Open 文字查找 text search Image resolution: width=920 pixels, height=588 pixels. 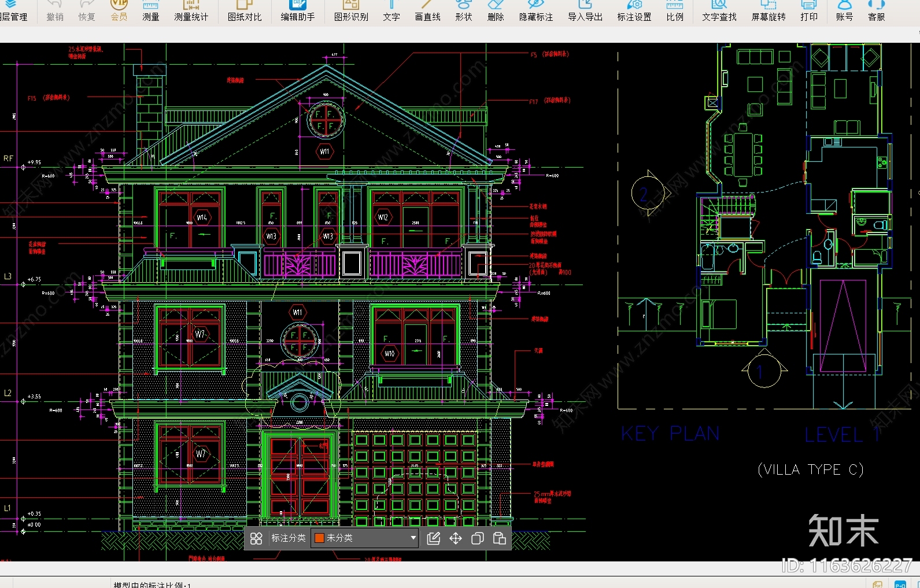click(x=719, y=12)
